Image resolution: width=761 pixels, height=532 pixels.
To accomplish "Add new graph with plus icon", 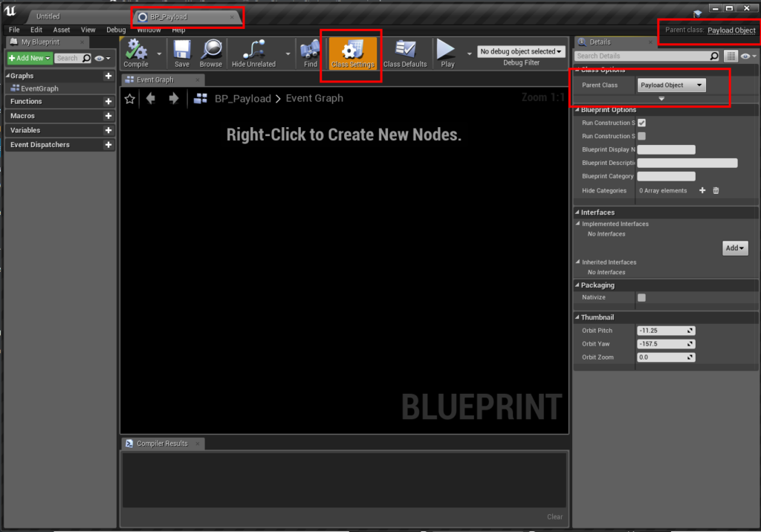I will pos(109,76).
